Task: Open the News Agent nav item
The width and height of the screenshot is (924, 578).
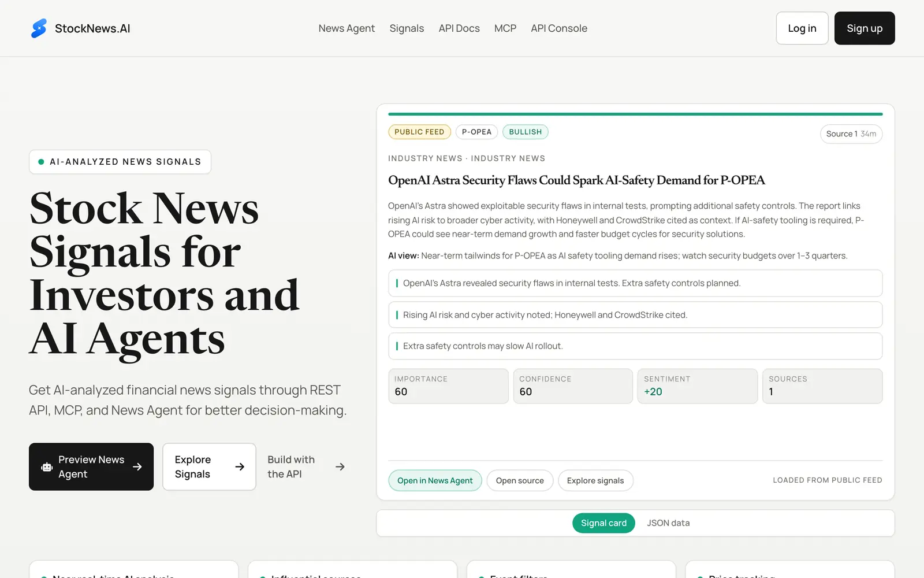Action: click(346, 28)
